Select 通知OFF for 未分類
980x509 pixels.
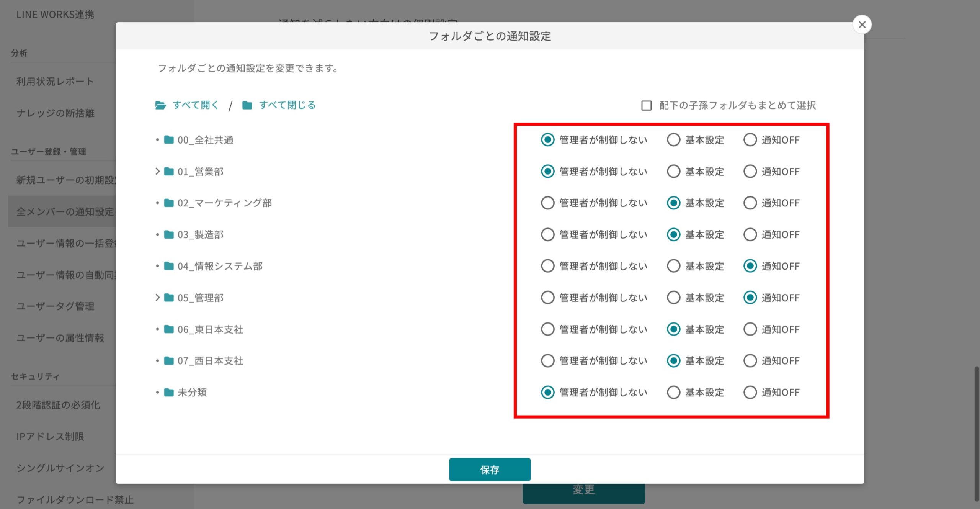click(750, 392)
